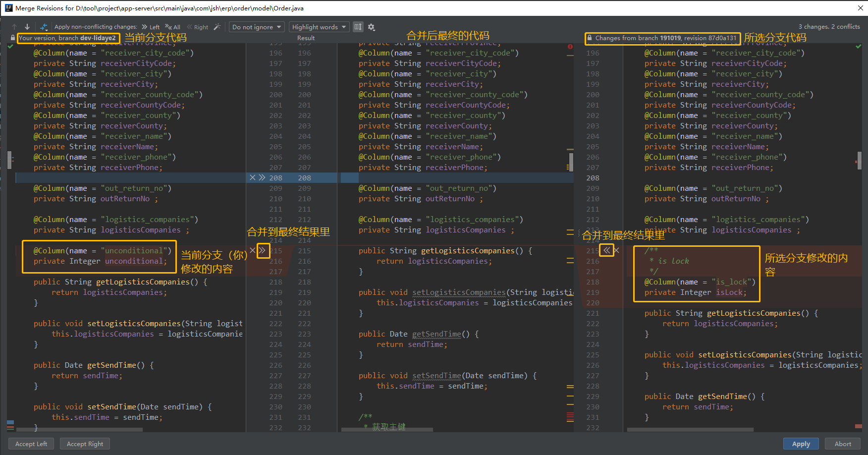
Task: Accept right 'is_lock' change with << arrow
Action: click(x=606, y=250)
